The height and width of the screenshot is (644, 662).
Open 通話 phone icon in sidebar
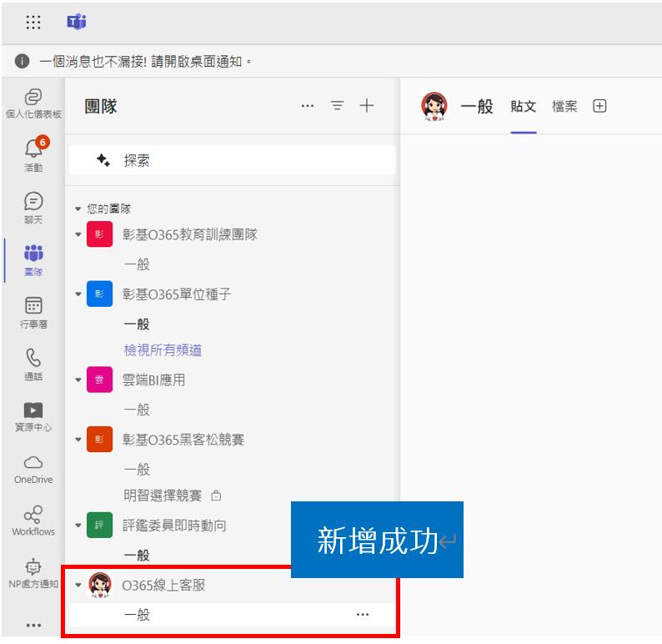(x=33, y=365)
